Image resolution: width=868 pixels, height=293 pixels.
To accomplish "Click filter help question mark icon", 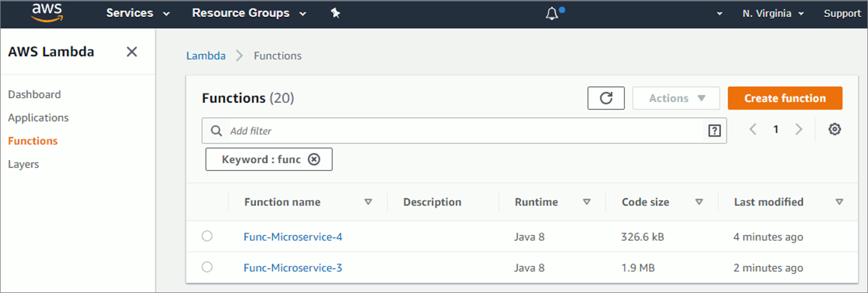I will 715,131.
